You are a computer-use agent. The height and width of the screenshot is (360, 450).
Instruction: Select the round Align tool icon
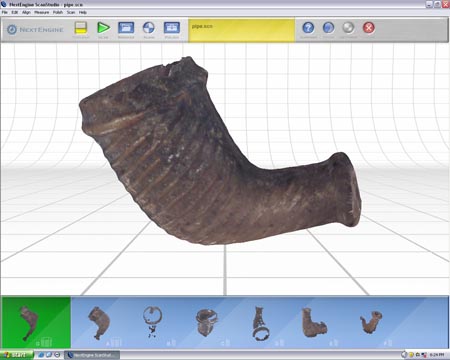[149, 28]
